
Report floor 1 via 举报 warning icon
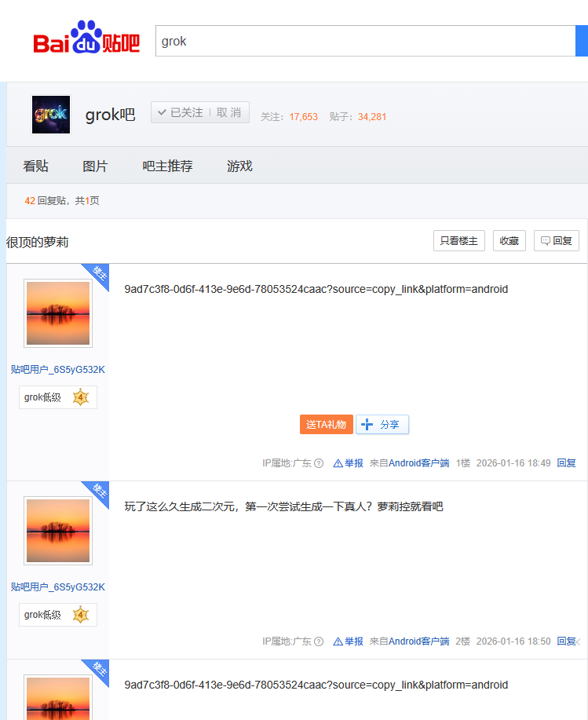tap(348, 463)
